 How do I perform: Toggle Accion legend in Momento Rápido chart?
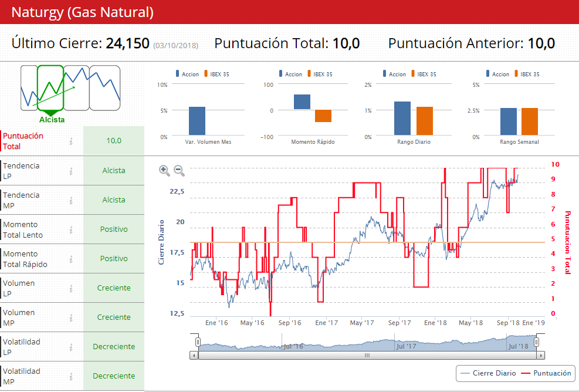(x=290, y=74)
